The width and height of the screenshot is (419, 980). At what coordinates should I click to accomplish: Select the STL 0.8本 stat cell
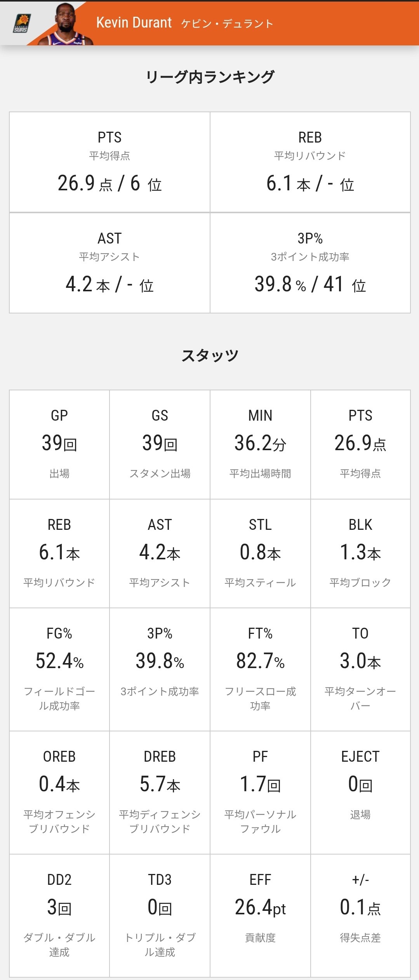click(x=260, y=554)
